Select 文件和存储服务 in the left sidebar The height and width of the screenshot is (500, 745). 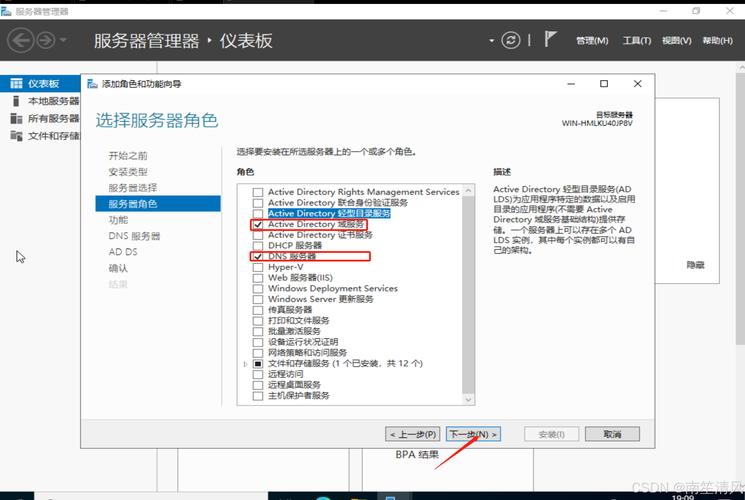(40, 136)
